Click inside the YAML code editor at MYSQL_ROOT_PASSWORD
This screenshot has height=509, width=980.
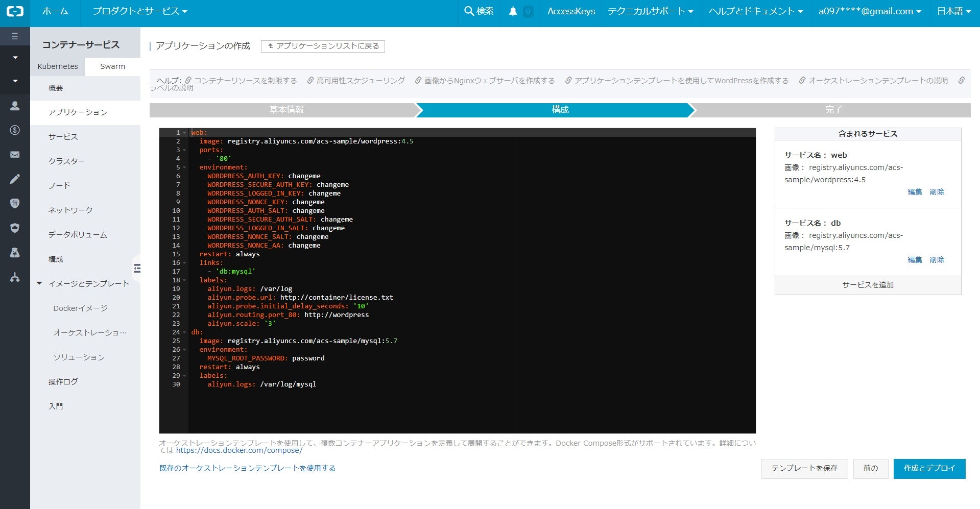click(247, 358)
